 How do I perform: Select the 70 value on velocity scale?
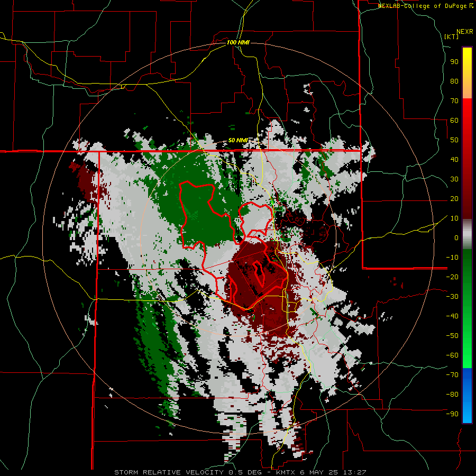pyautogui.click(x=454, y=101)
